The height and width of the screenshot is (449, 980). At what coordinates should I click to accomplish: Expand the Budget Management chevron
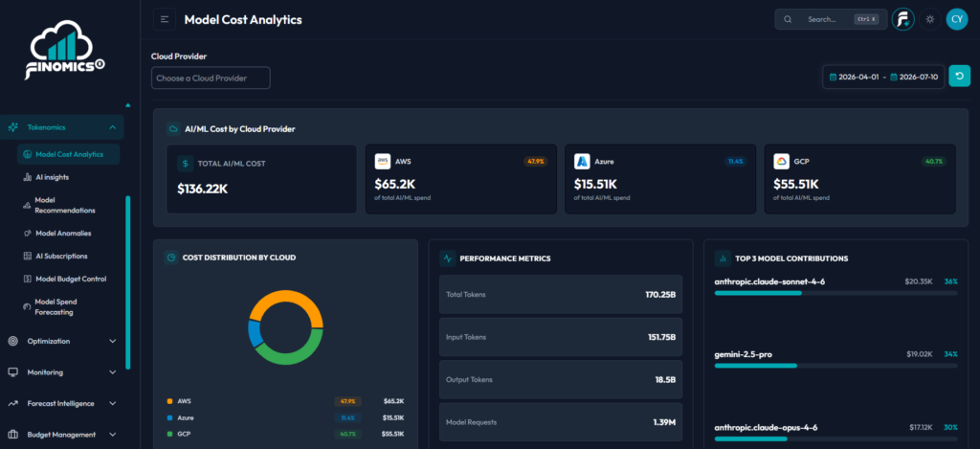click(x=113, y=435)
